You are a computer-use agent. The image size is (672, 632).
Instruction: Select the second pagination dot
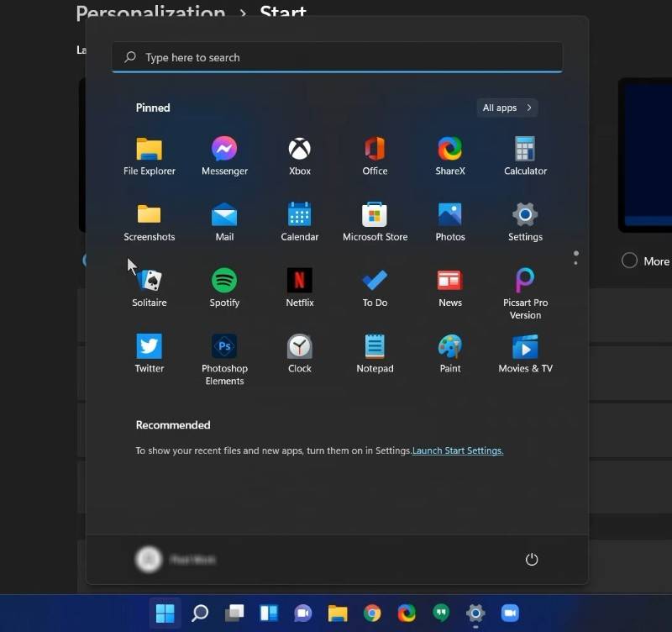(x=576, y=262)
